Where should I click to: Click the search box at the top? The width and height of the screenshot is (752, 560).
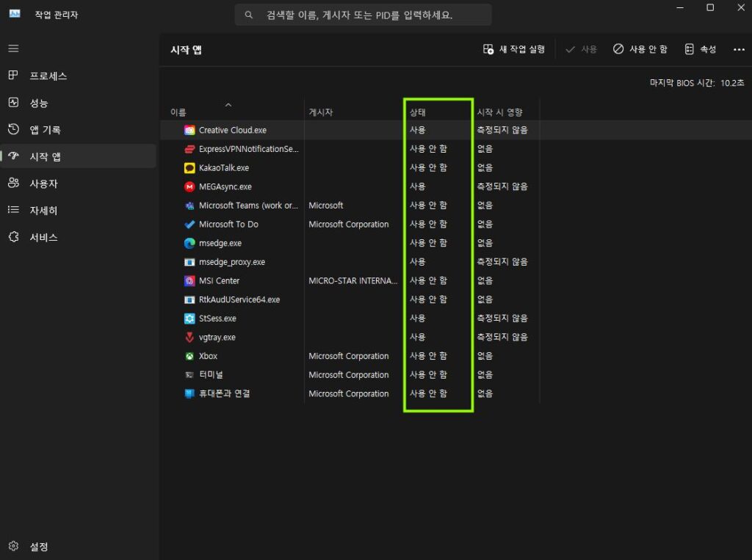pos(363,15)
